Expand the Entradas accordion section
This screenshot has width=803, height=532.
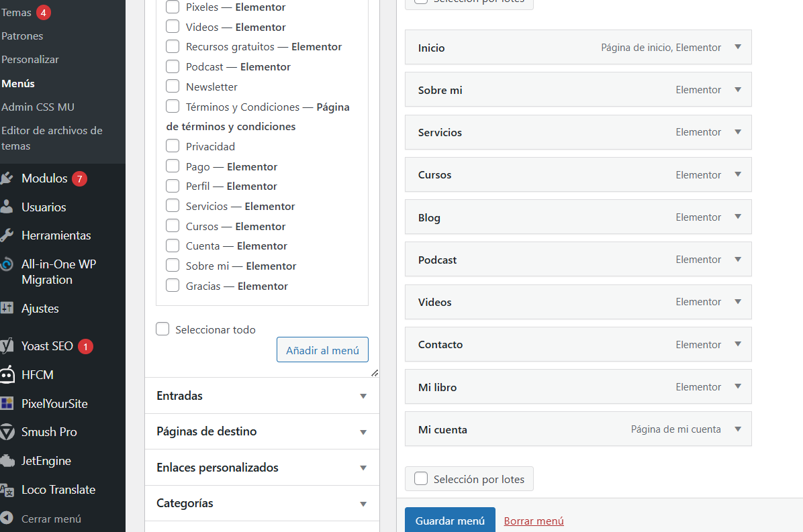click(263, 396)
